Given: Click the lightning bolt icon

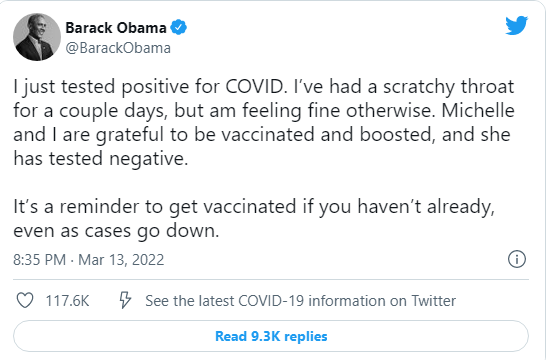Looking at the screenshot, I should pyautogui.click(x=125, y=300).
